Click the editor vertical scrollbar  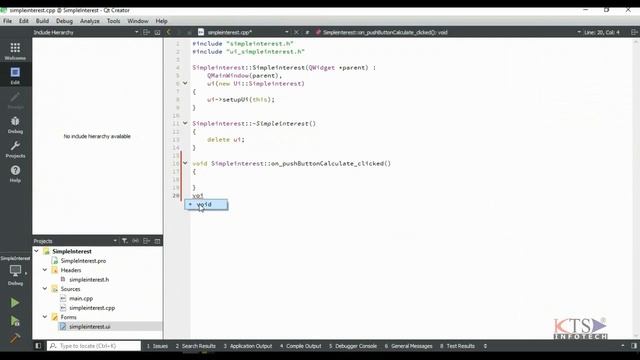pos(636,188)
